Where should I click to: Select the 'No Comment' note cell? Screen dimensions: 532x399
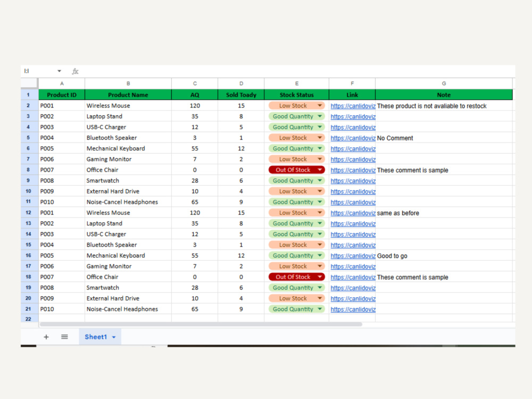[x=444, y=138]
